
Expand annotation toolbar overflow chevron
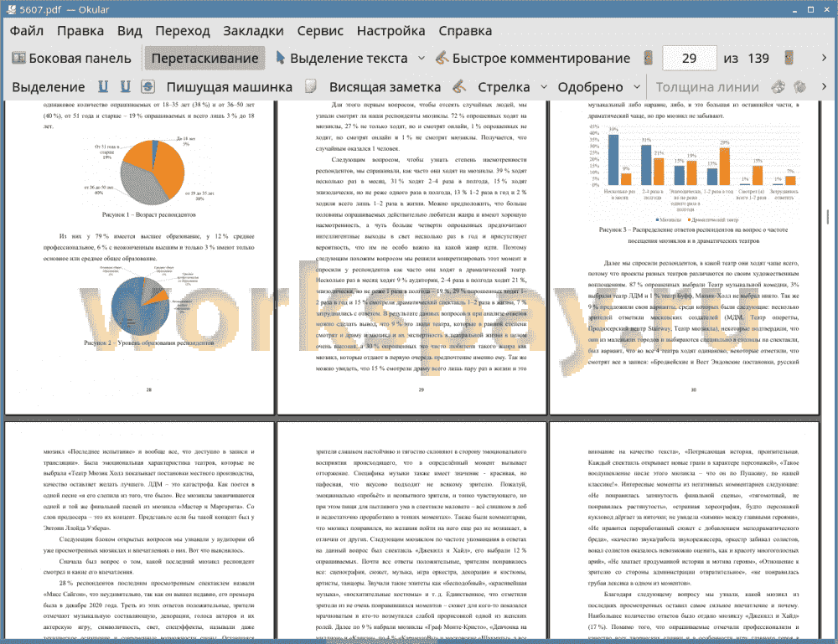[824, 86]
